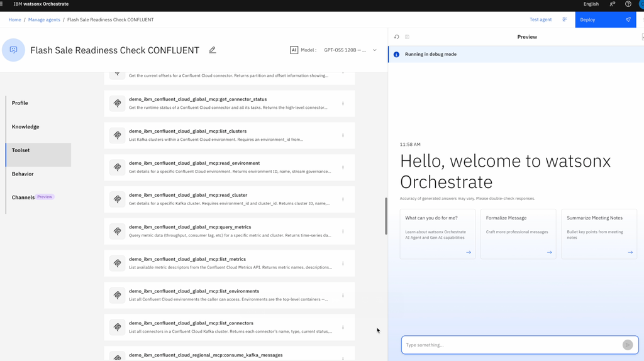Send the chat message with send icon

(628, 345)
